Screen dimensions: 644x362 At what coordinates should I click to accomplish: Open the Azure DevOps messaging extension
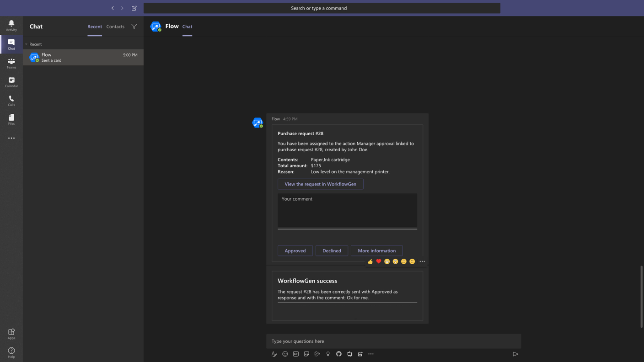pyautogui.click(x=349, y=354)
